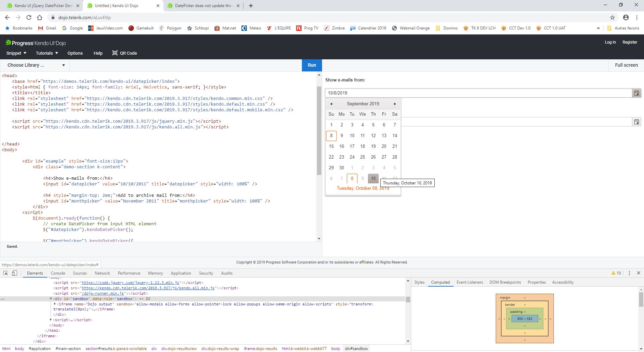Open the datepicker calendar icon button
This screenshot has height=352, width=644.
(636, 93)
